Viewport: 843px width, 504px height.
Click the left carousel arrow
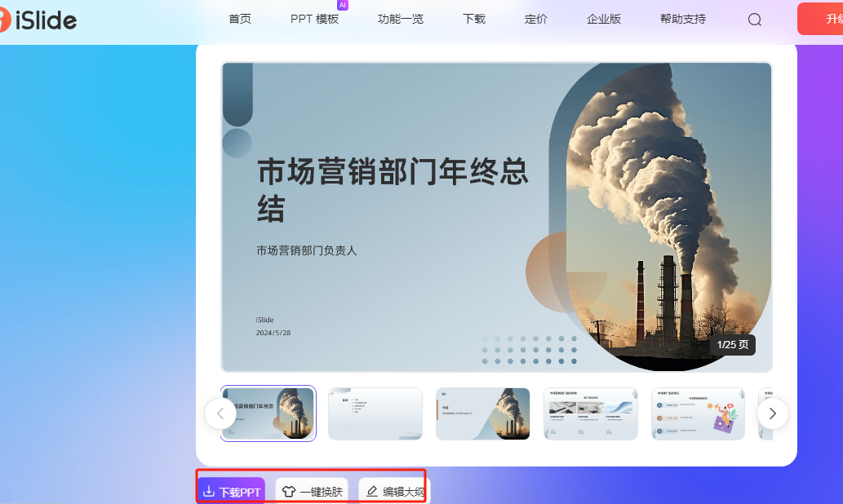click(220, 413)
